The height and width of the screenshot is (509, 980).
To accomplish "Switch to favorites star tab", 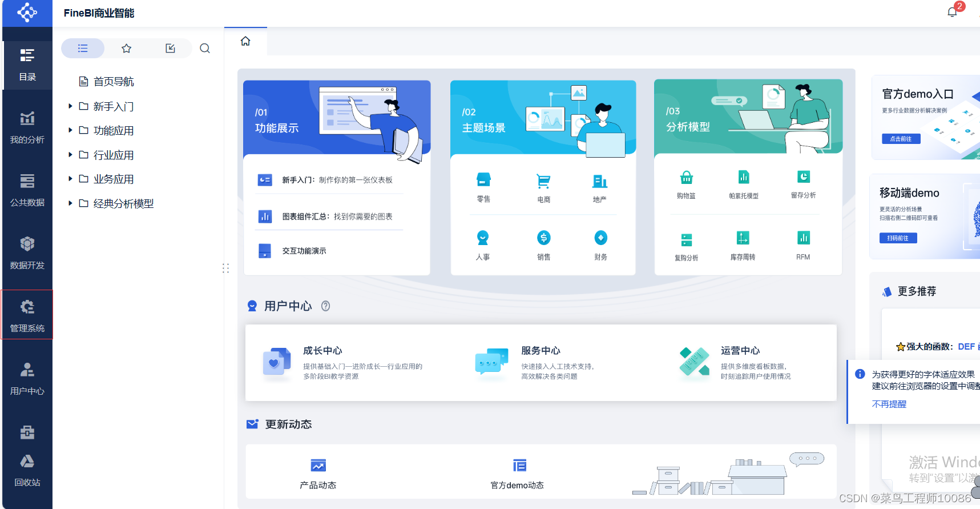I will tap(127, 49).
